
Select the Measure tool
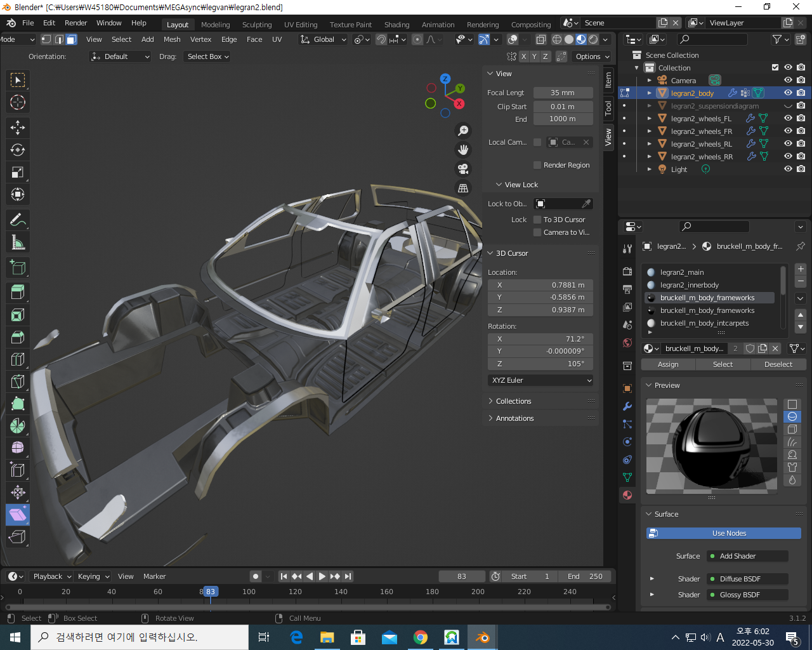click(18, 242)
